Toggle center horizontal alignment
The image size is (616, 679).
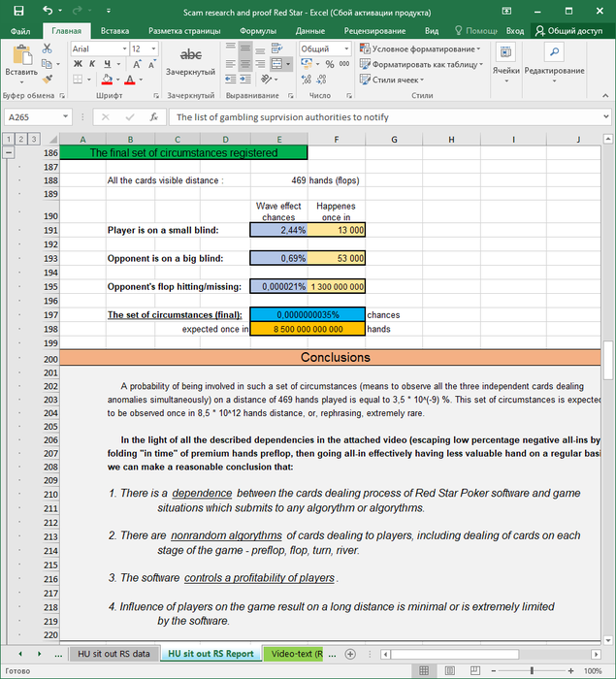245,64
